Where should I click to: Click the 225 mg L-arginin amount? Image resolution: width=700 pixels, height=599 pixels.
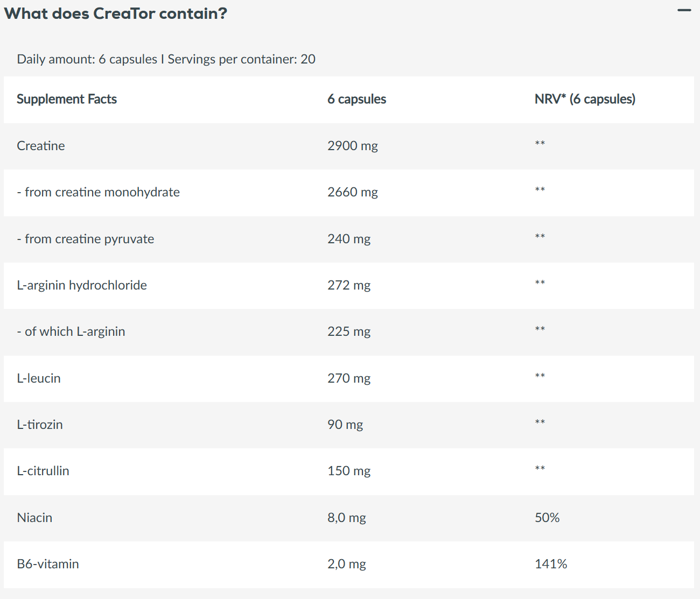[349, 332]
